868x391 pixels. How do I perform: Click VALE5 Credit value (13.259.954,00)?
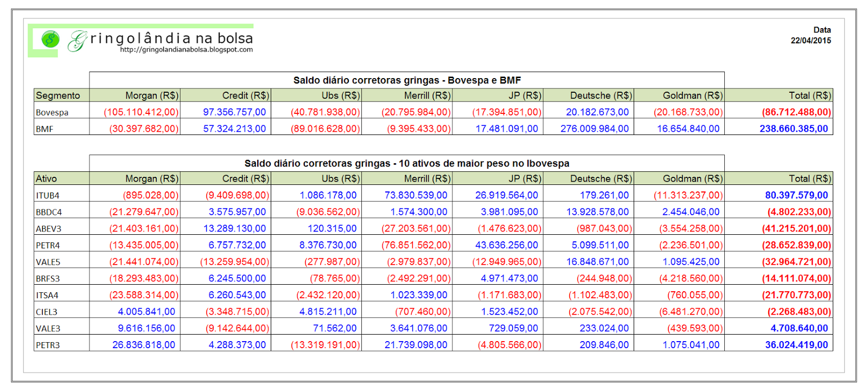pyautogui.click(x=234, y=262)
